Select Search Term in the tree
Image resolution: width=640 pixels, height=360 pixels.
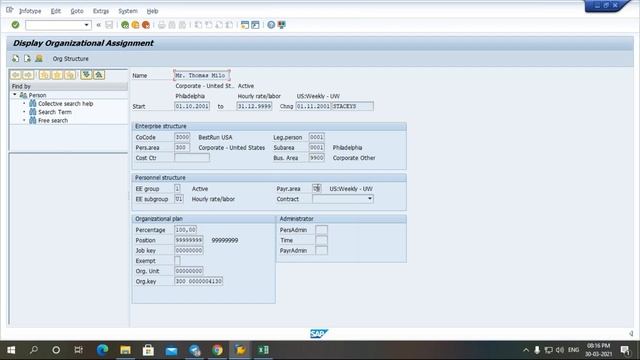[55, 112]
